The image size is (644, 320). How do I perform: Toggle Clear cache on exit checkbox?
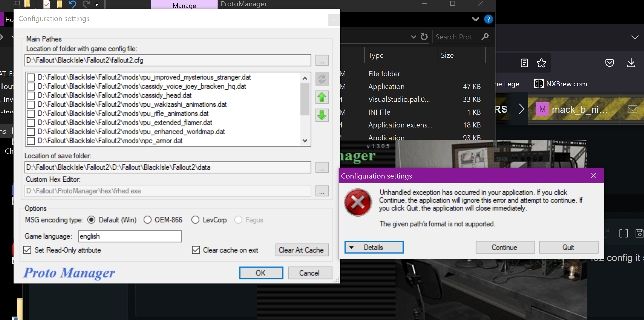pyautogui.click(x=196, y=250)
